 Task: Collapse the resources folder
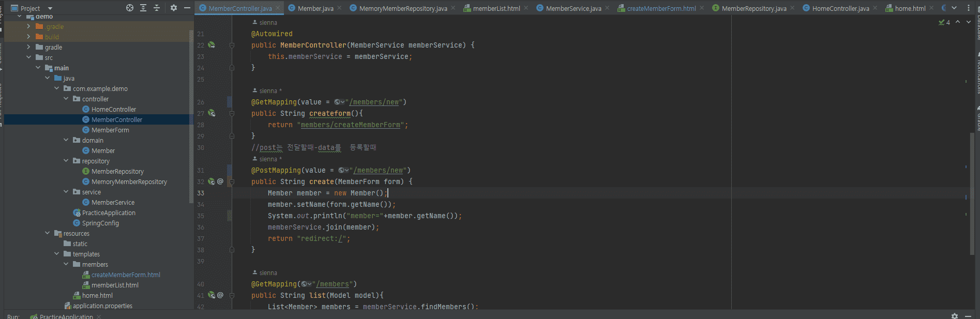[x=47, y=233]
